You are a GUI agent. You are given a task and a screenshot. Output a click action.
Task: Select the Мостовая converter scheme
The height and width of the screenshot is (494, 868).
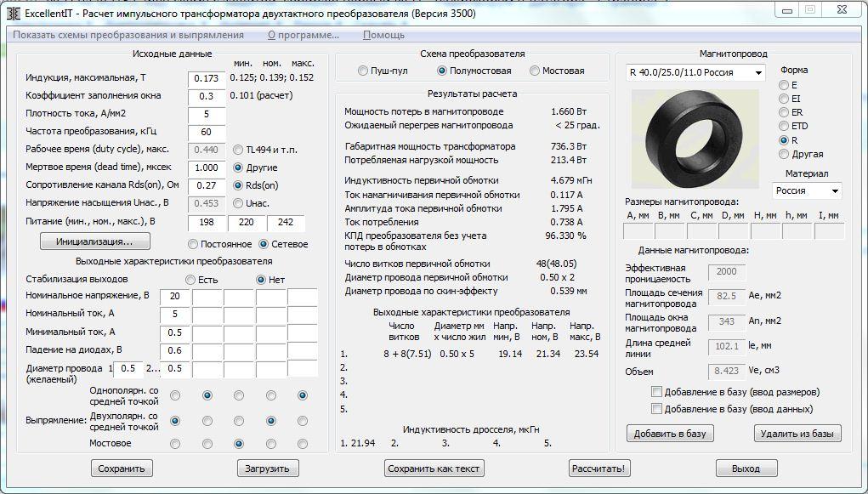534,71
